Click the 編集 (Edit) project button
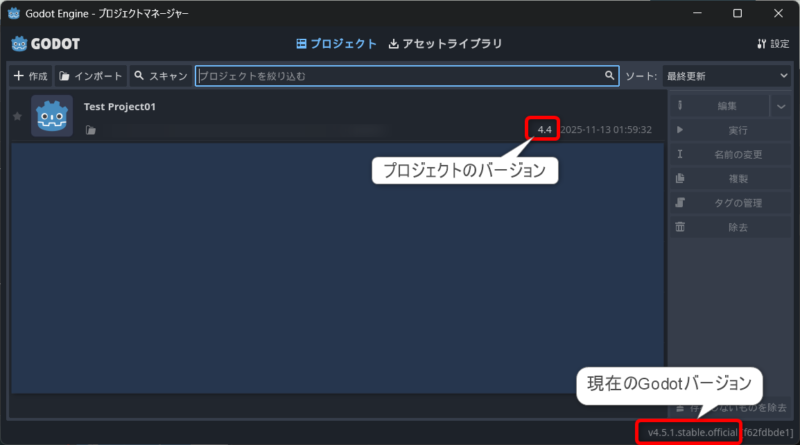The height and width of the screenshot is (445, 800). click(x=717, y=106)
